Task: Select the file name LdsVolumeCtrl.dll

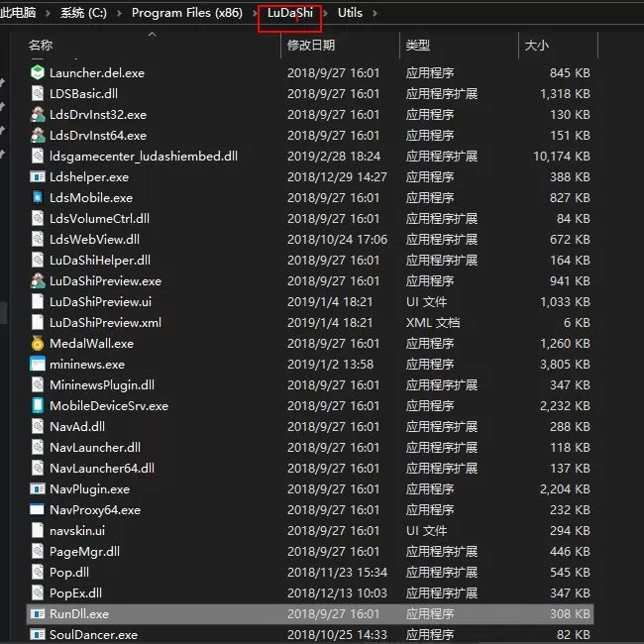Action: coord(99,219)
